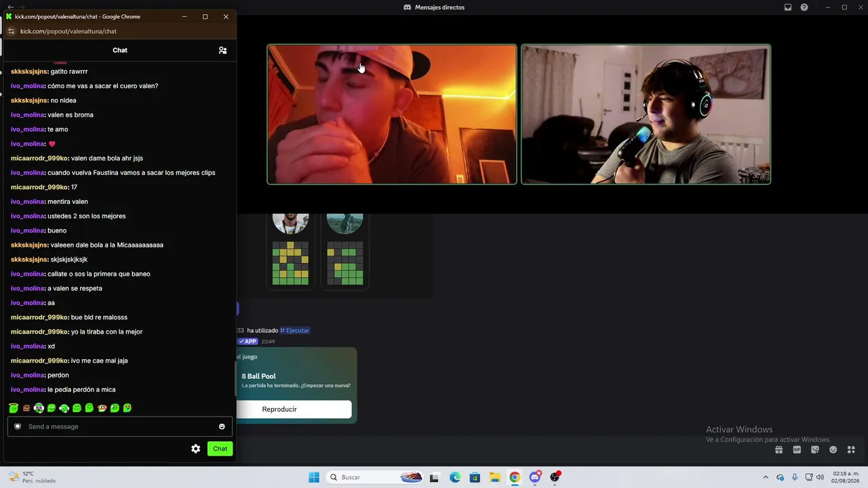Open OBS Studio taskbar icon
Viewport: 868px width, 488px height.
pos(555,477)
